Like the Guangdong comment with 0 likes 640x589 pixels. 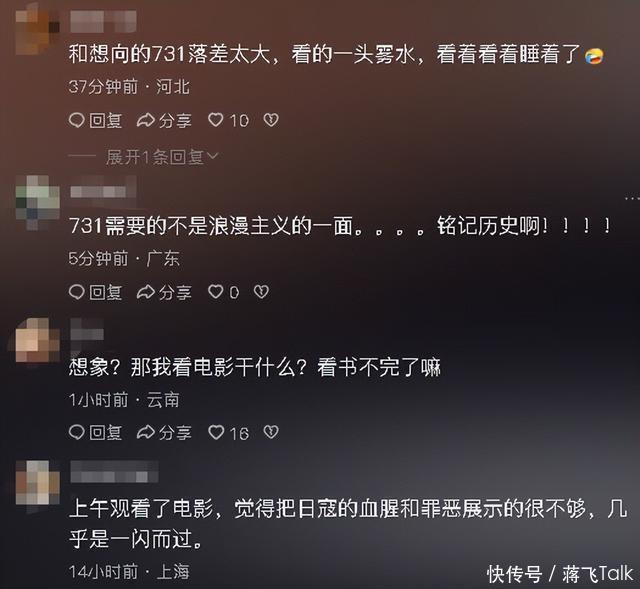tap(216, 292)
